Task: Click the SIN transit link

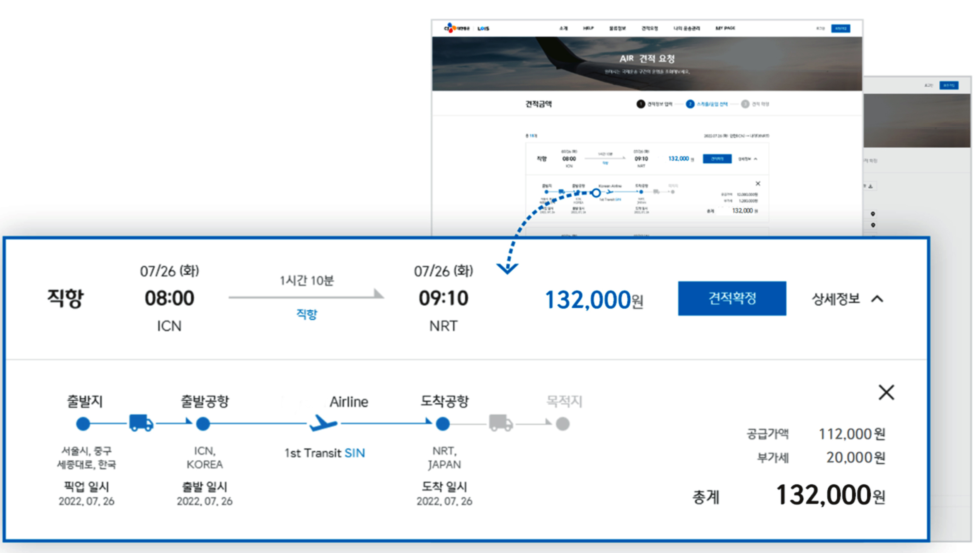Action: point(355,453)
